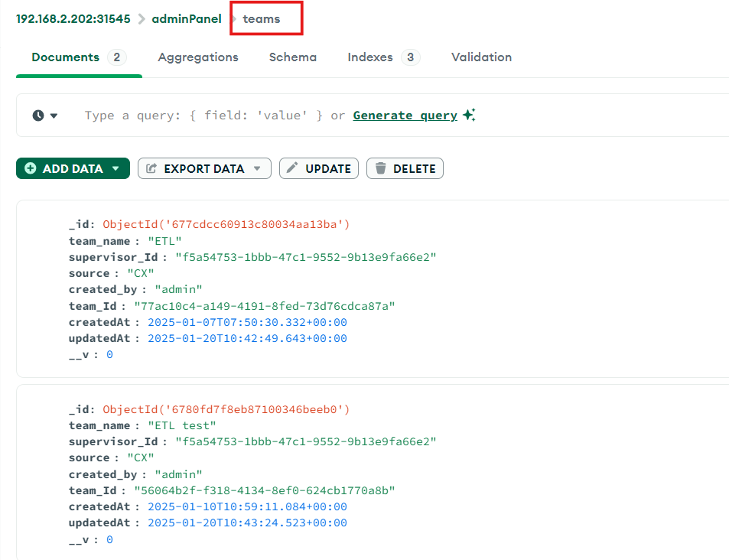
Task: Open the Validation tab
Action: point(481,57)
